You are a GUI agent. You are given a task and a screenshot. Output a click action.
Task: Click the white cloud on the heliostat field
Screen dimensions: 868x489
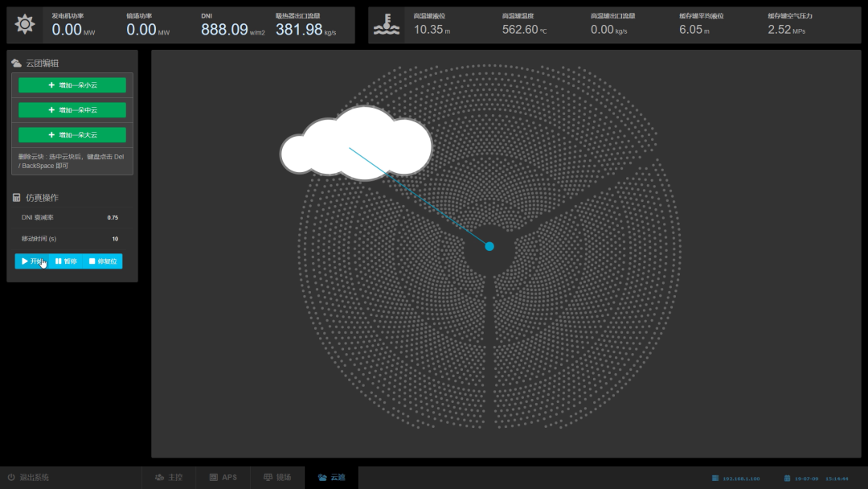(356, 143)
